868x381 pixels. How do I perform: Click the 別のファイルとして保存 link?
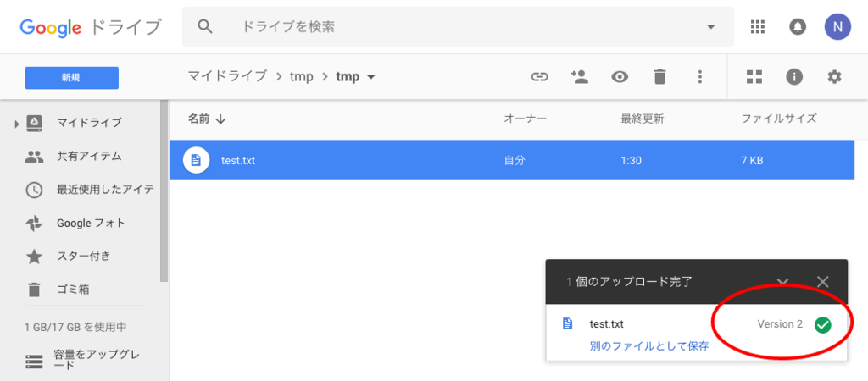click(648, 347)
